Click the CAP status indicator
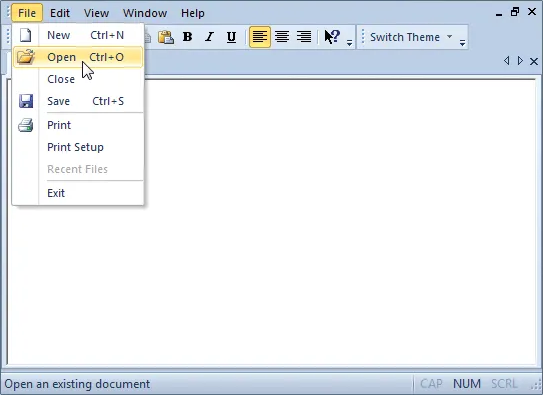 pyautogui.click(x=431, y=384)
